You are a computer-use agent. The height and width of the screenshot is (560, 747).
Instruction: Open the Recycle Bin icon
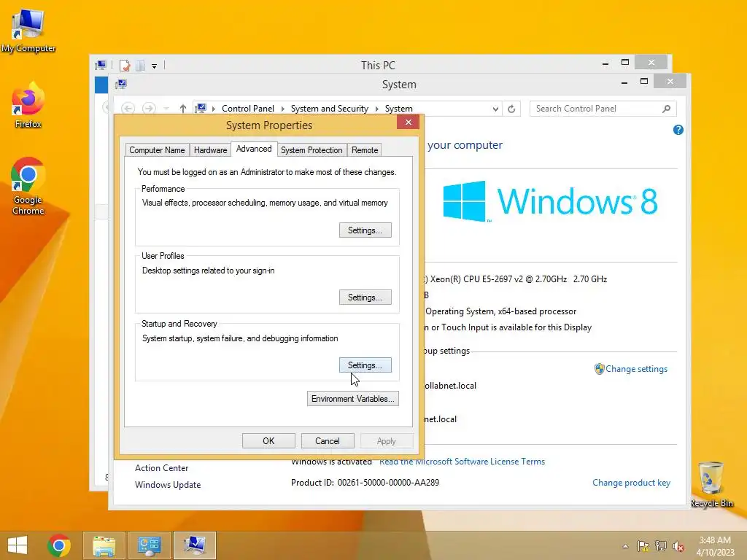tap(711, 484)
